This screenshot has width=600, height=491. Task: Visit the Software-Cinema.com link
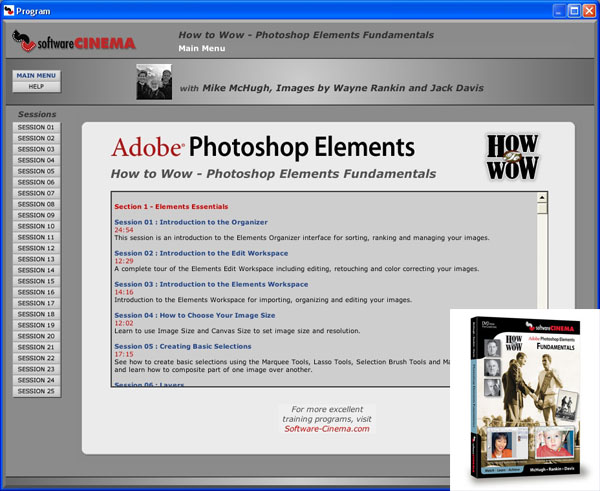pyautogui.click(x=327, y=429)
